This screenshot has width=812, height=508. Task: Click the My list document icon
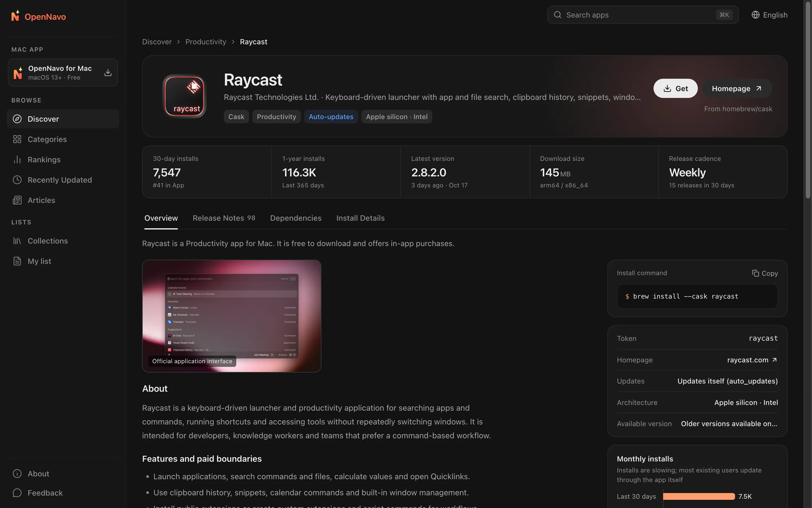click(17, 261)
